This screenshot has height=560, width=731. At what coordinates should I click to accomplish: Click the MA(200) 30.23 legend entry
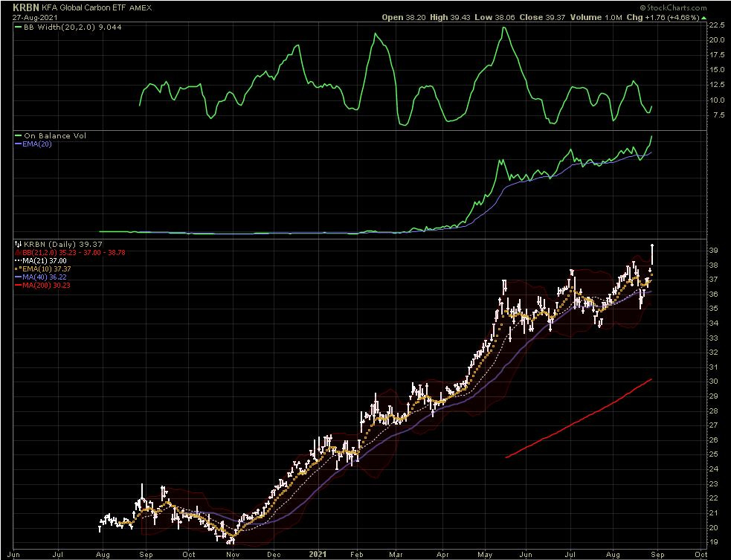coord(46,286)
